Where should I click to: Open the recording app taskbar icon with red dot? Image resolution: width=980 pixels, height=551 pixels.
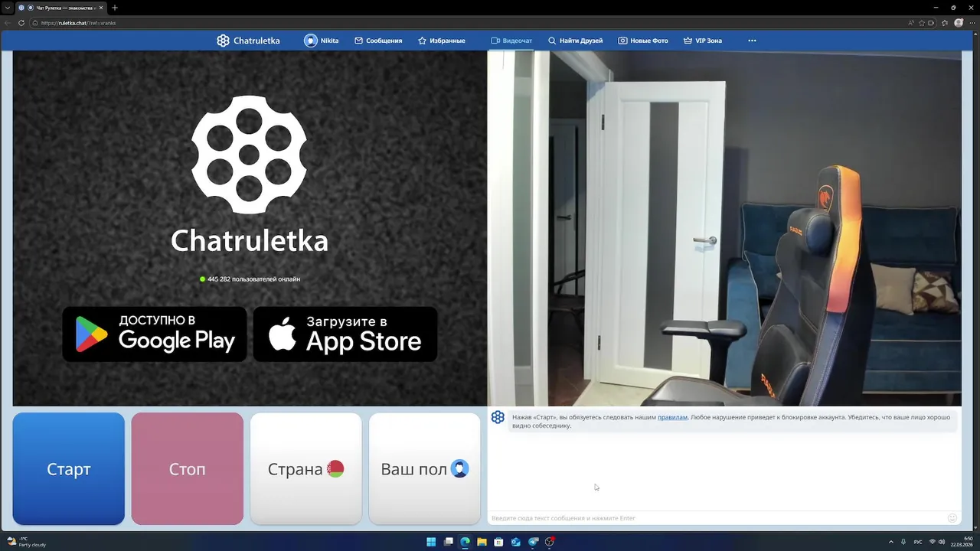(x=550, y=542)
